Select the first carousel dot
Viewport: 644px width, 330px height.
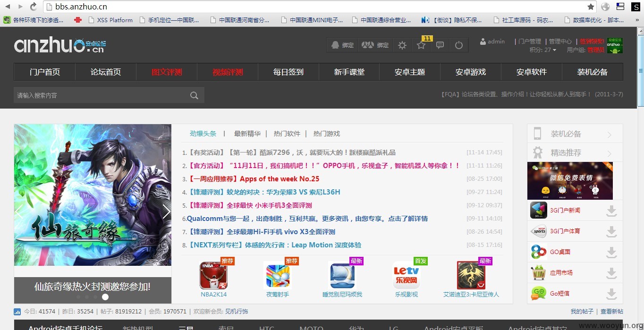coord(78,297)
